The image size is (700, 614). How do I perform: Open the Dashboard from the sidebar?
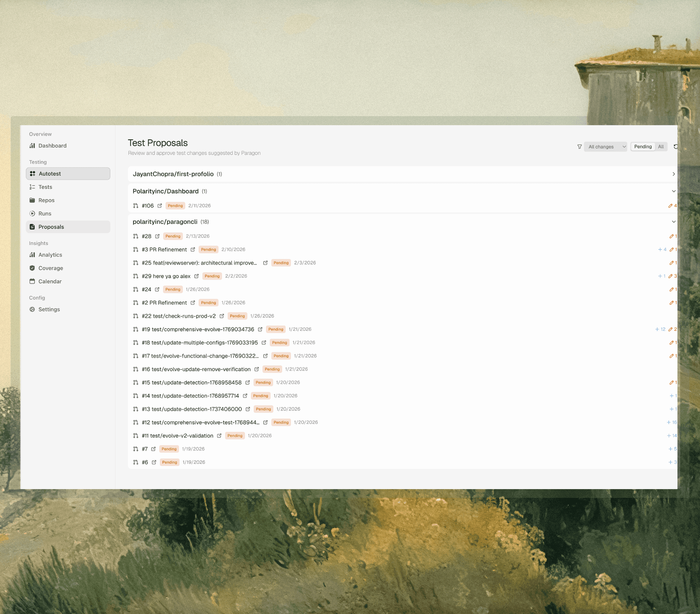[x=52, y=146]
